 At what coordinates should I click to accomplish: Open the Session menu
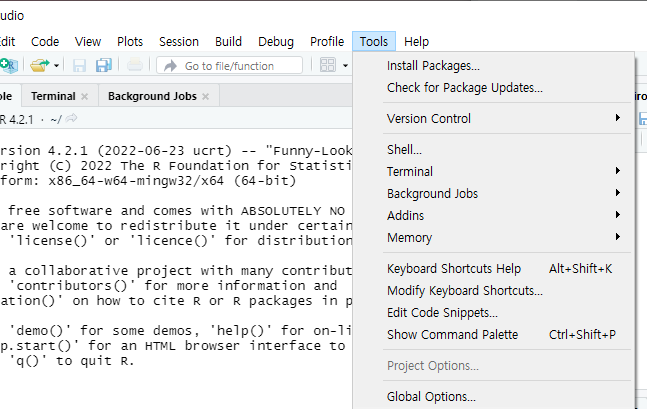coord(179,41)
